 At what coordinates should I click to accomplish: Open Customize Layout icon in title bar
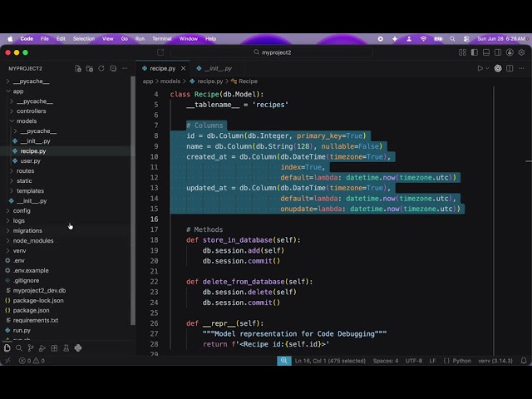(x=462, y=52)
